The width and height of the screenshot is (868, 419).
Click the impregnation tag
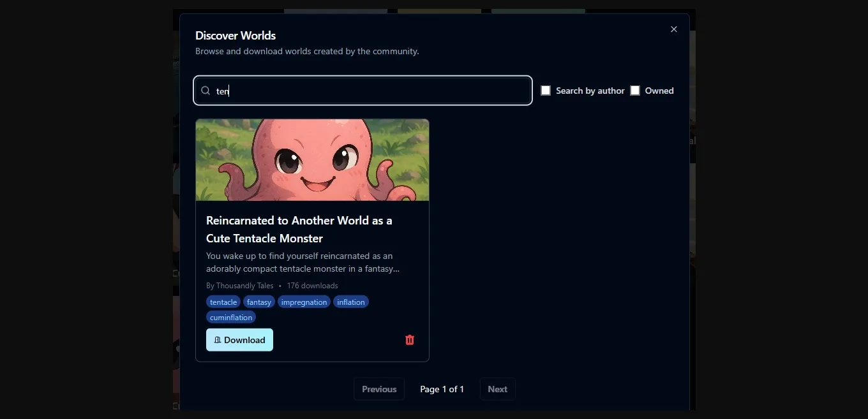click(304, 302)
